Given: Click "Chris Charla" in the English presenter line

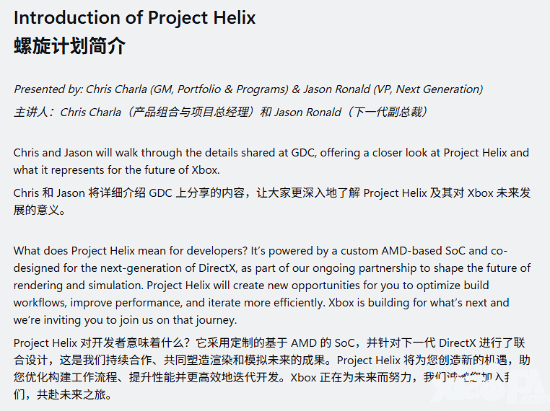Looking at the screenshot, I should (x=116, y=89).
